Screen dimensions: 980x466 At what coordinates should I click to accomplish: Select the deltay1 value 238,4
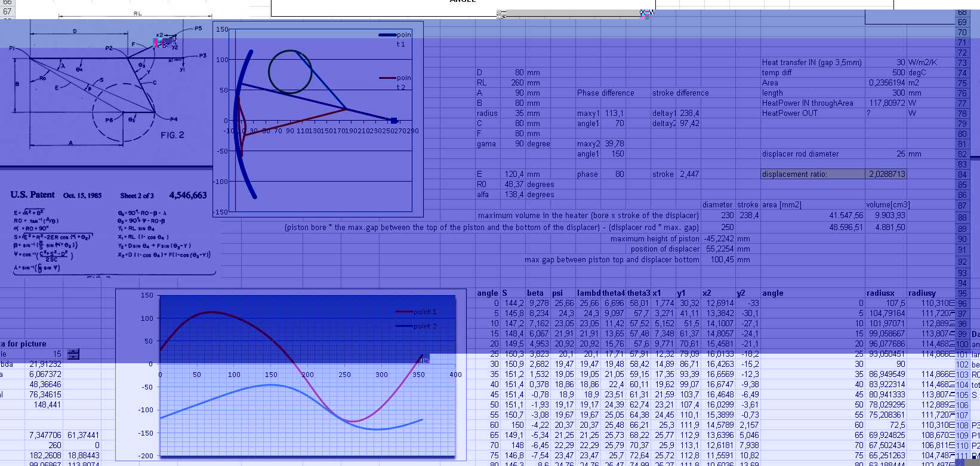point(689,114)
